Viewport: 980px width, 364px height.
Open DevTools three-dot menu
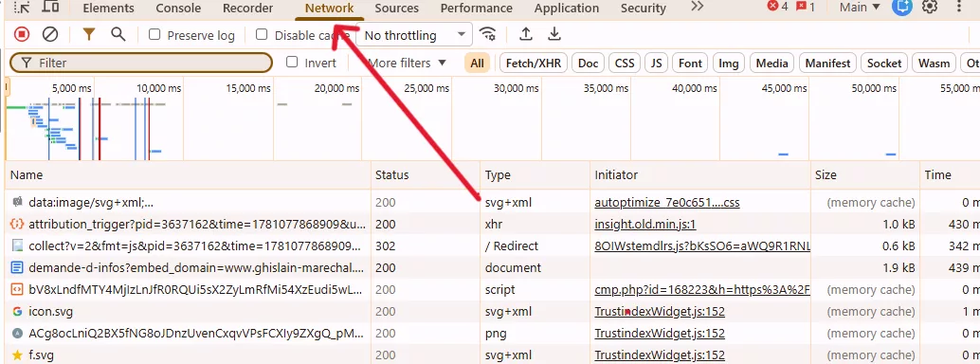click(x=959, y=8)
